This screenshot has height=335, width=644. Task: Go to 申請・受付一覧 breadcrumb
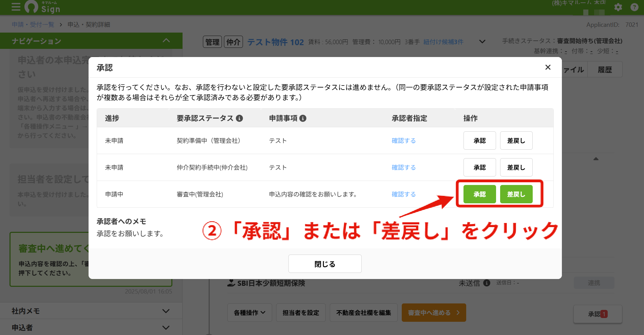[x=33, y=24]
